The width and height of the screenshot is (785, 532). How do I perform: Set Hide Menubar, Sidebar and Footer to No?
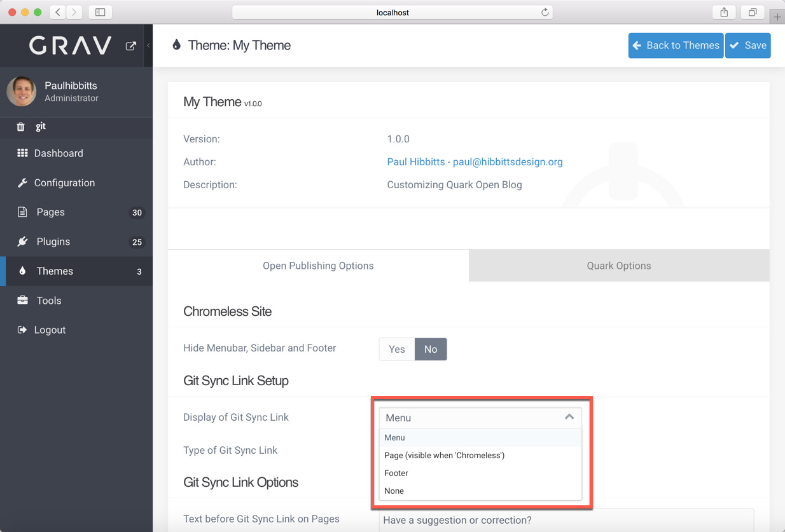431,349
